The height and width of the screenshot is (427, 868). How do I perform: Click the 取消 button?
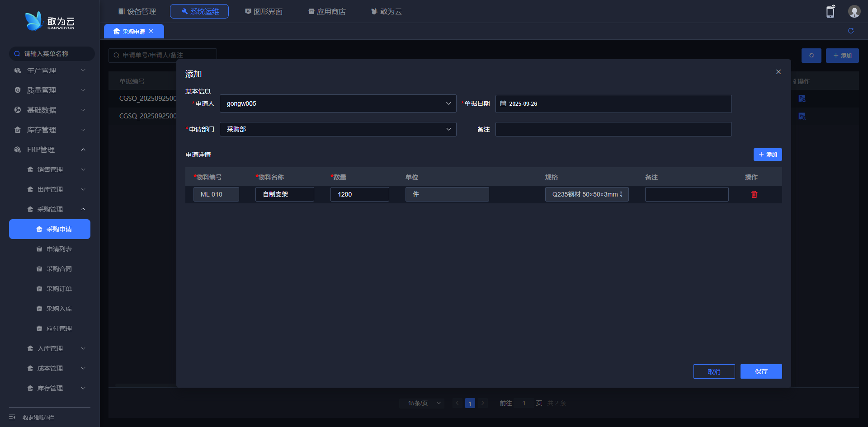pyautogui.click(x=714, y=371)
